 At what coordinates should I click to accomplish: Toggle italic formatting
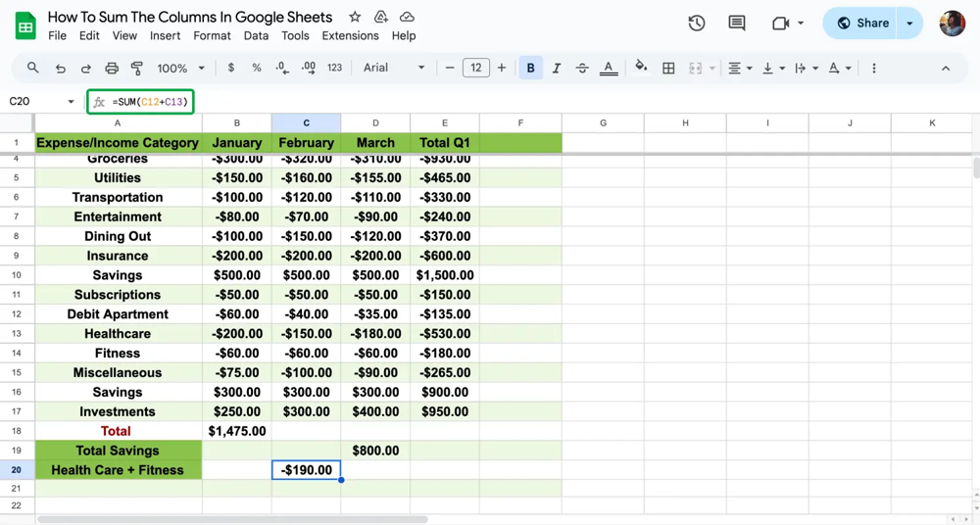point(557,69)
